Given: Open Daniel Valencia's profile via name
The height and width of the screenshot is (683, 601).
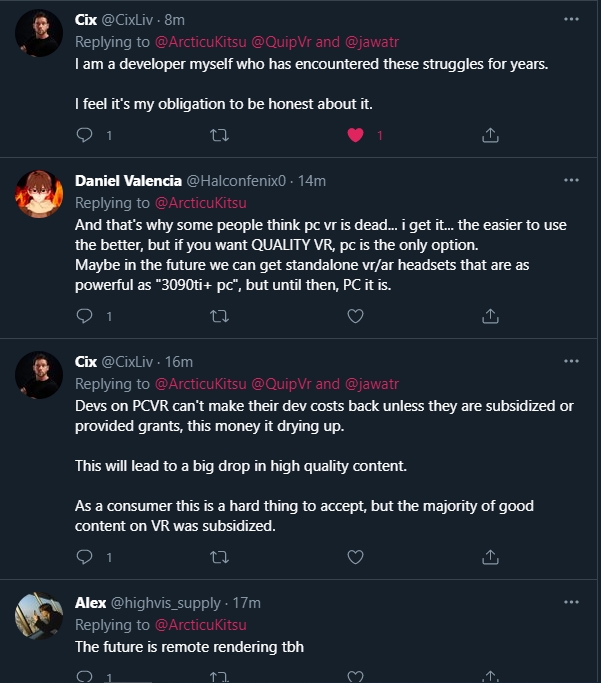Looking at the screenshot, I should coord(127,181).
